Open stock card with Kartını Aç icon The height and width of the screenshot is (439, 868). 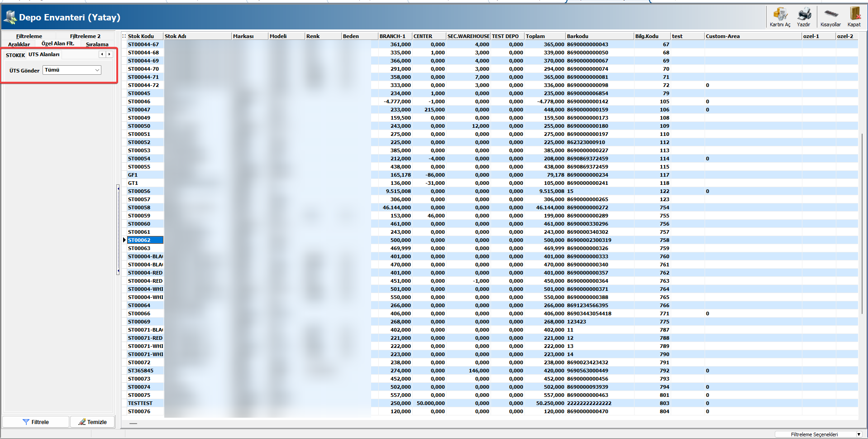click(x=780, y=17)
